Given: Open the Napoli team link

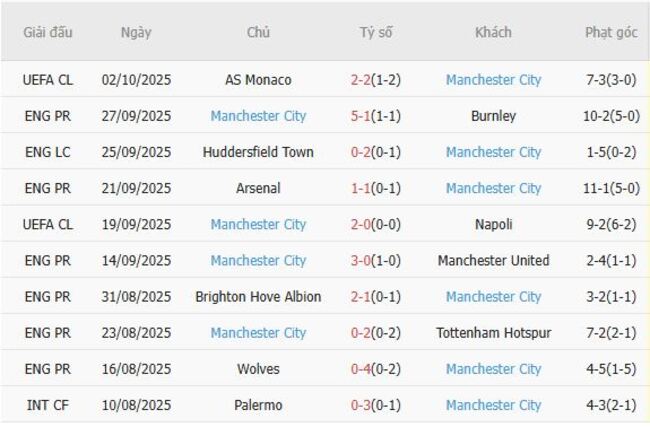Looking at the screenshot, I should coord(493,224).
